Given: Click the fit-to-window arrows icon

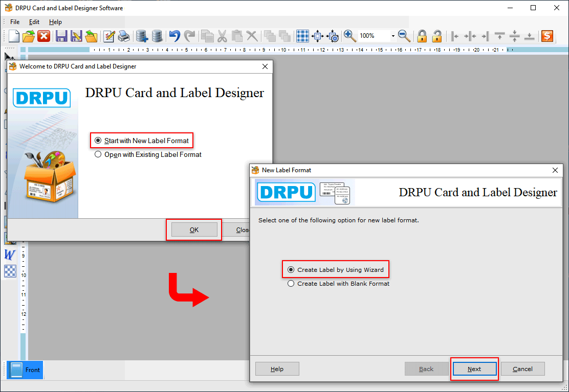Looking at the screenshot, I should click(318, 36).
